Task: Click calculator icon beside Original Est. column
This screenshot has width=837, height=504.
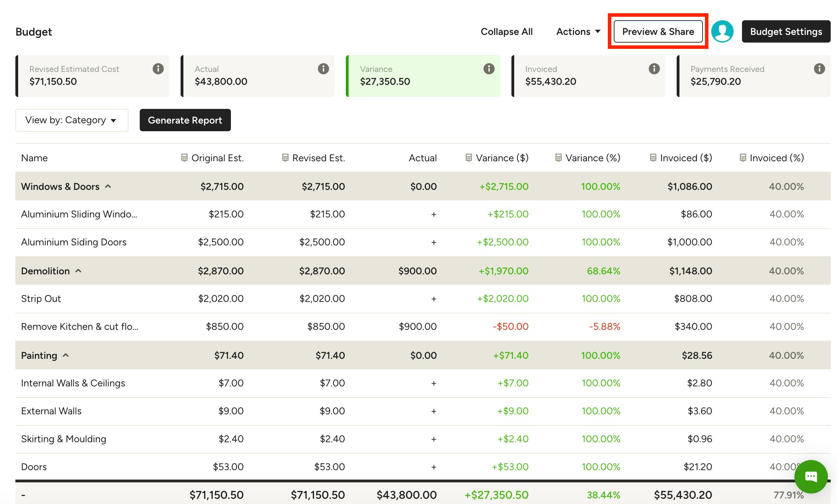Action: (184, 158)
